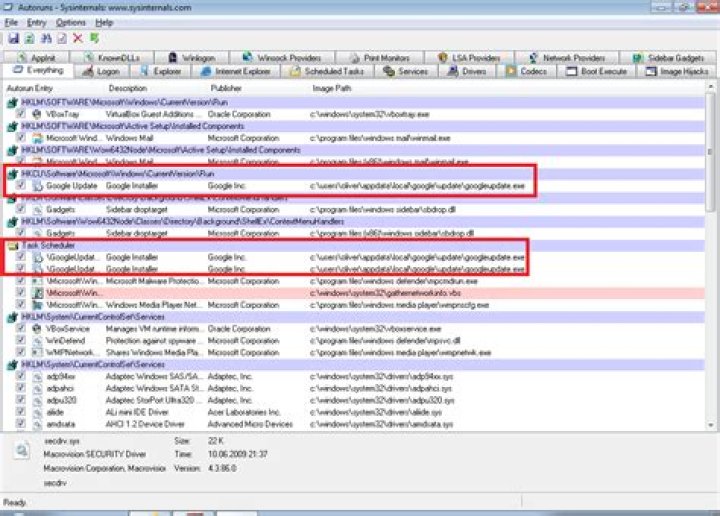Click the gathernetworkinfo.vbs entry icon
Screen dimensions: 720x516
click(37, 293)
